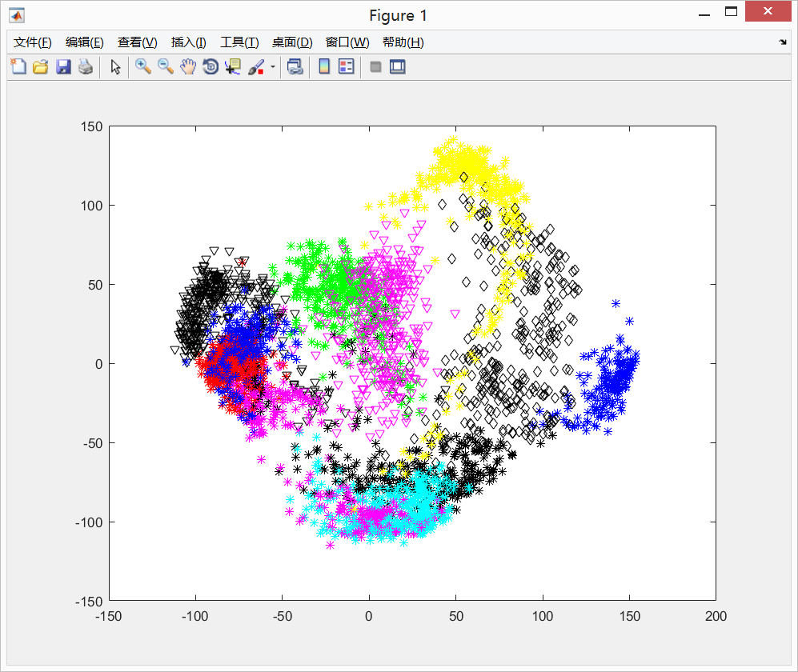This screenshot has width=798, height=672.
Task: Insert a legend via toolbar icon
Action: [346, 66]
